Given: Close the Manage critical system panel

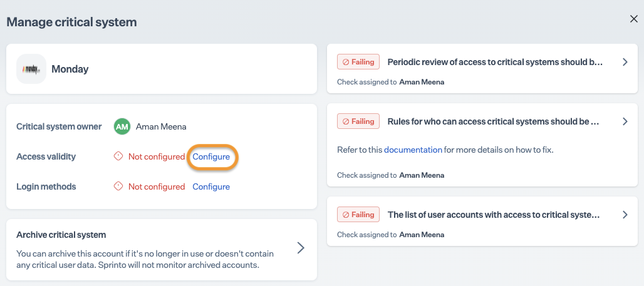Looking at the screenshot, I should [633, 19].
